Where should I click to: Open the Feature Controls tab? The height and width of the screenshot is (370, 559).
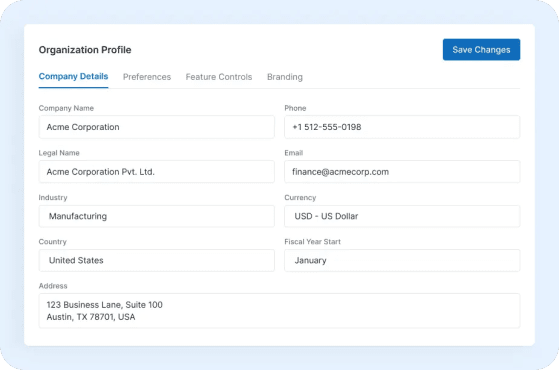coord(219,77)
